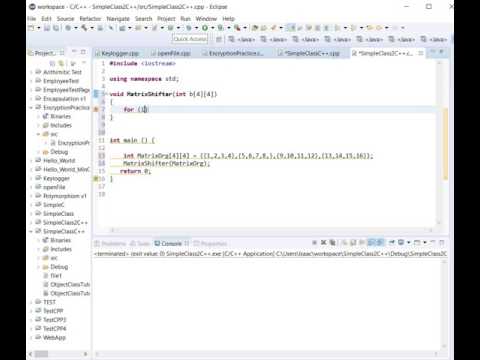Image resolution: width=480 pixels, height=360 pixels.
Task: Click the Open Perspective icon
Action: tap(219, 39)
